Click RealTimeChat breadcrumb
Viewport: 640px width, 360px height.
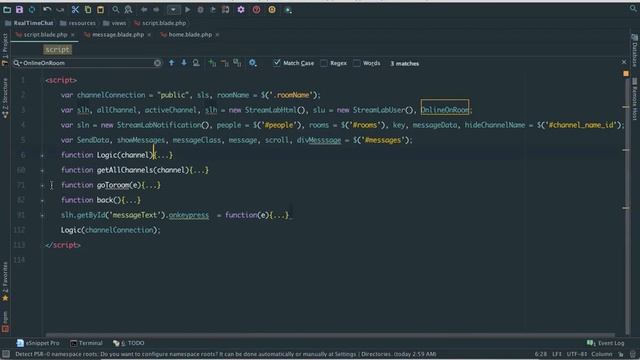click(x=29, y=23)
